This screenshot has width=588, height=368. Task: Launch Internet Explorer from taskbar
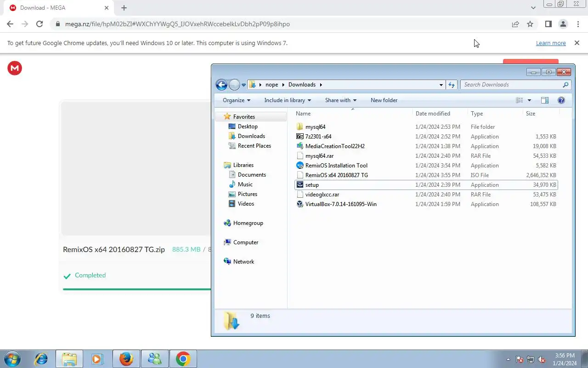pos(41,359)
